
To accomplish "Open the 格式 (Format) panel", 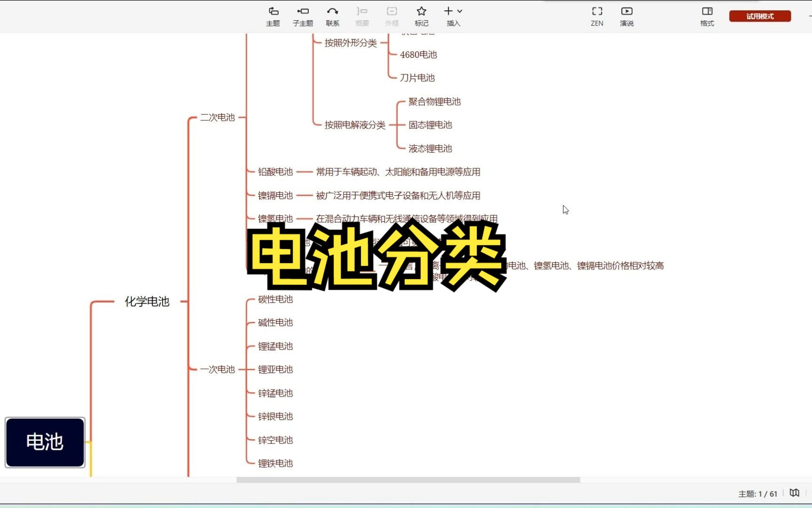I will click(x=707, y=16).
